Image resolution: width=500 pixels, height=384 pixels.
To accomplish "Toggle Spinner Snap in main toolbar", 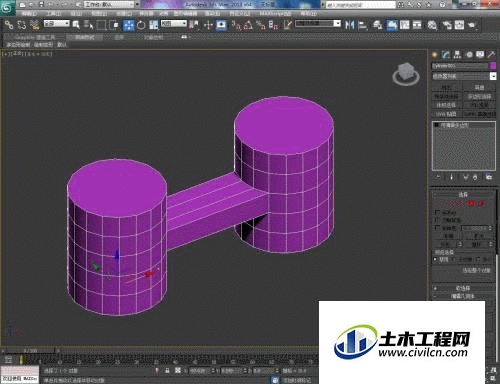I will [273, 25].
